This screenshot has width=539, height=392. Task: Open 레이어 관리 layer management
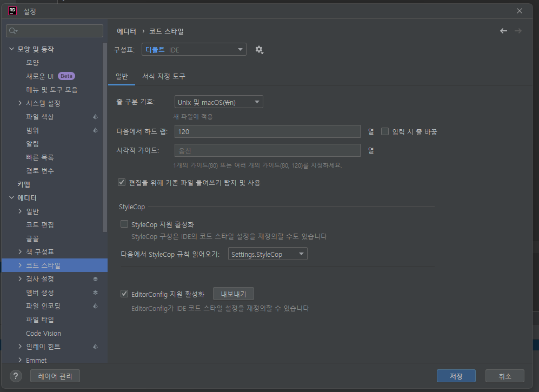[55, 376]
